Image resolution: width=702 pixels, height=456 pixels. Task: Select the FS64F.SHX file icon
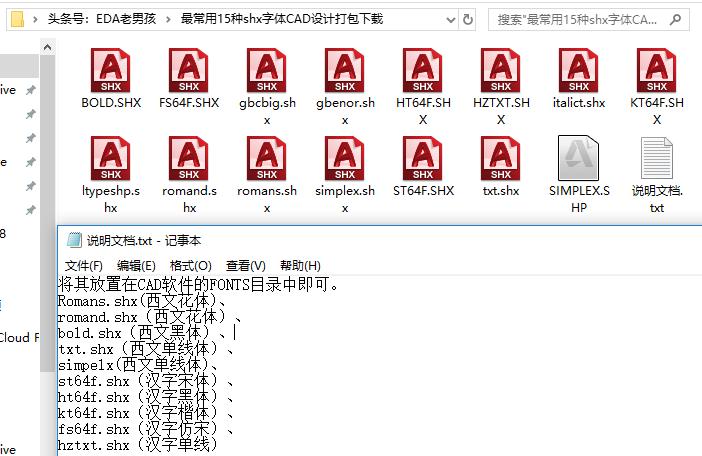click(188, 70)
